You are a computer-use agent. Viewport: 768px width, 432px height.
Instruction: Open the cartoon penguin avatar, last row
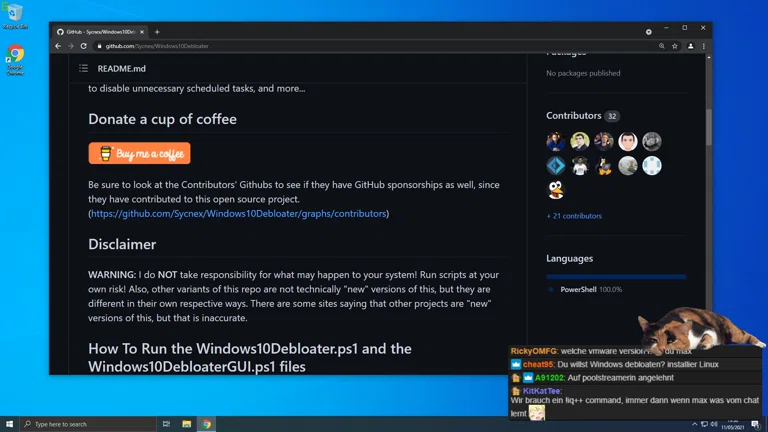(555, 190)
